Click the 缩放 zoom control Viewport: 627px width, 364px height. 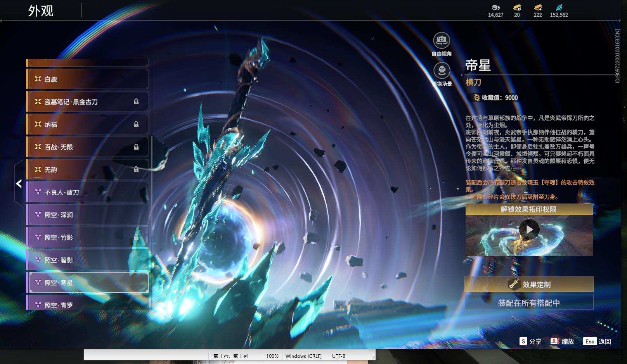point(562,341)
